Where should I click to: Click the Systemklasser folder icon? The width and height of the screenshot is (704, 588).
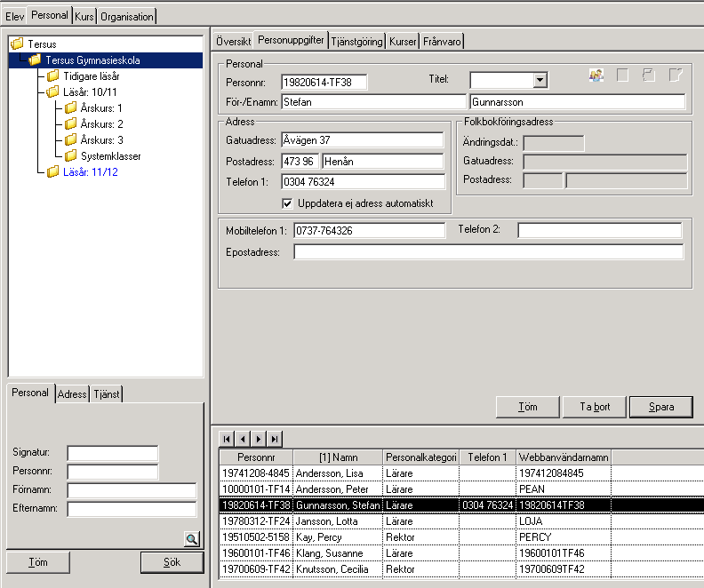70,156
